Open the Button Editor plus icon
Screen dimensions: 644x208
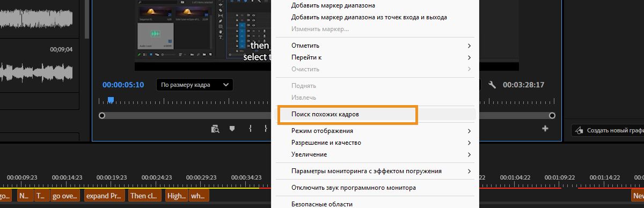click(545, 128)
